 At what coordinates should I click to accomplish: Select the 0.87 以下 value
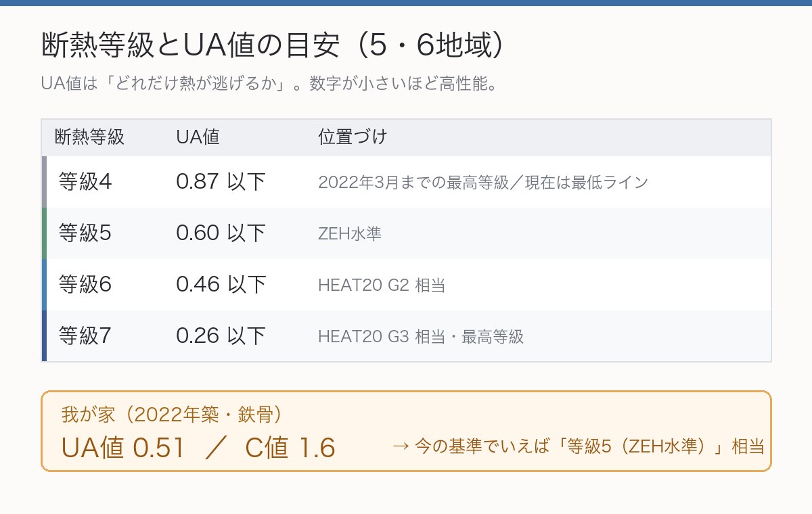221,182
